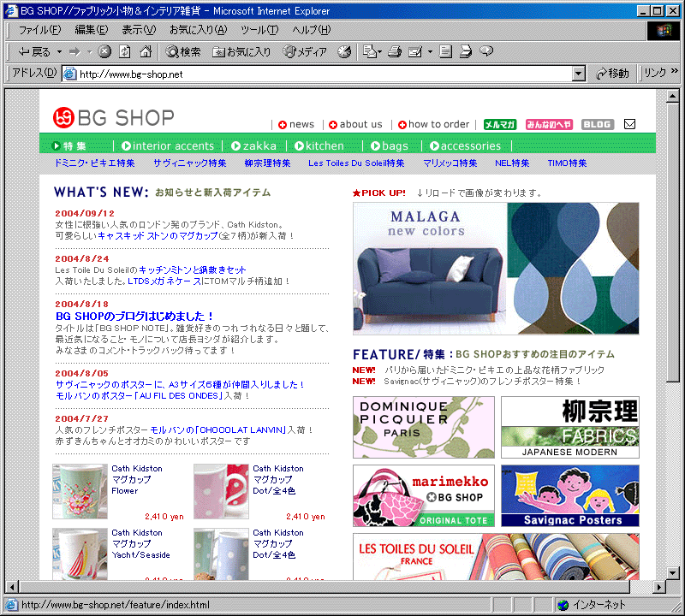Open the Favorites (お気に入り) toolbar button
This screenshot has height=616, width=685.
click(241, 52)
